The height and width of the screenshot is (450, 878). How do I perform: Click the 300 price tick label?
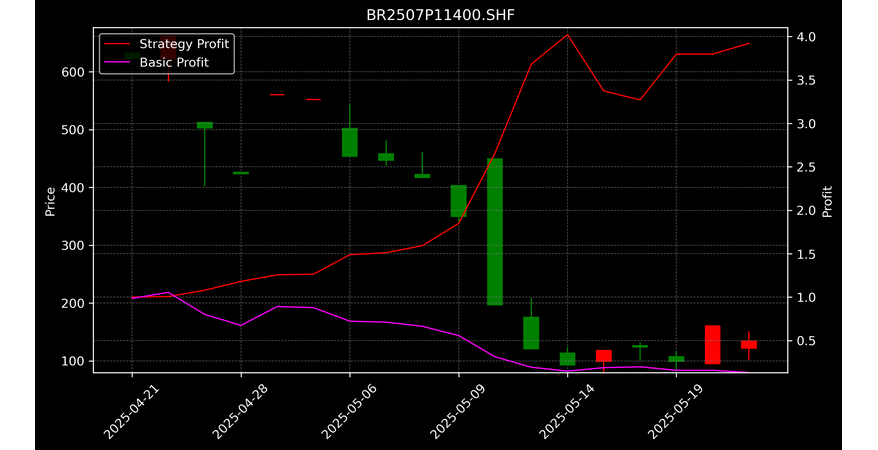73,246
